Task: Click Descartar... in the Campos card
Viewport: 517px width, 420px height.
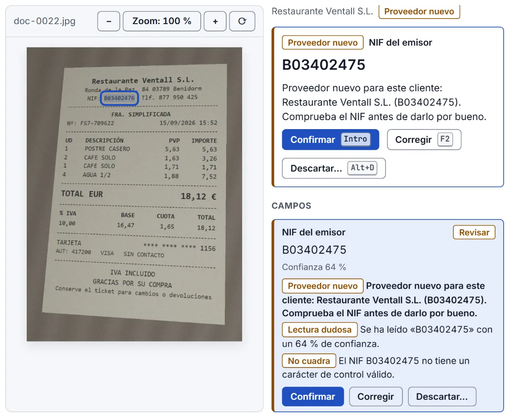Action: (x=442, y=397)
